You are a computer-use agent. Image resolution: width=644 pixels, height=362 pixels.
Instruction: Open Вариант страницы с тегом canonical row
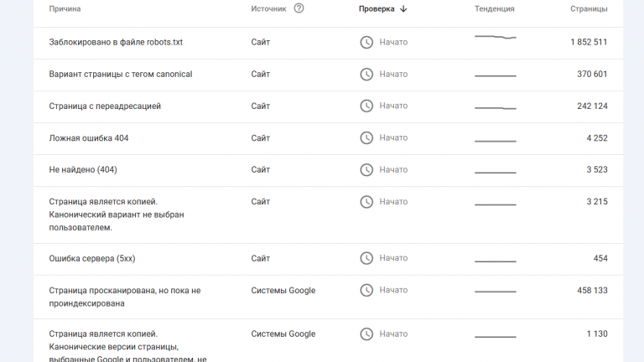click(121, 74)
